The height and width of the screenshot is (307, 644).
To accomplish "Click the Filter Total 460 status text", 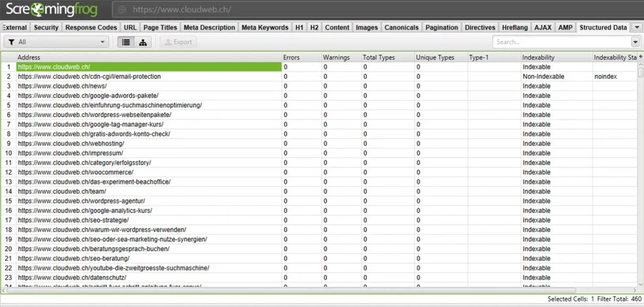I will click(x=619, y=299).
